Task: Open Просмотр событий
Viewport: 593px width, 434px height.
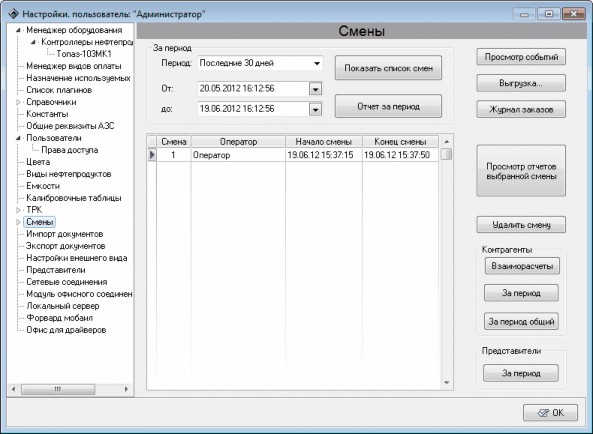Action: coord(521,57)
